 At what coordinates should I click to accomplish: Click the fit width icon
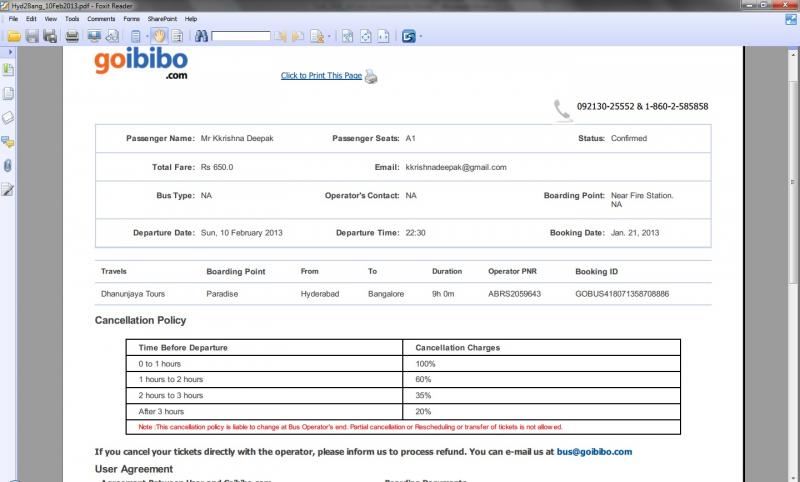tap(384, 36)
